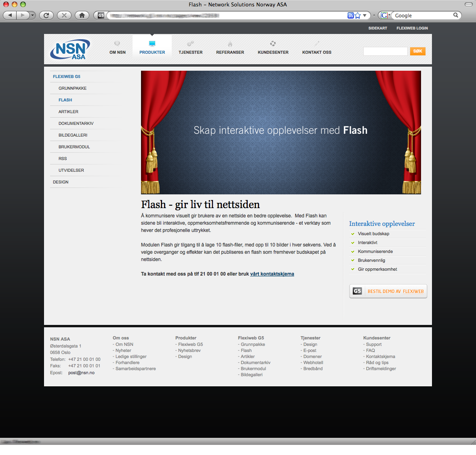Click the browser back arrow button
Image resolution: width=476 pixels, height=455 pixels.
(x=10, y=15)
